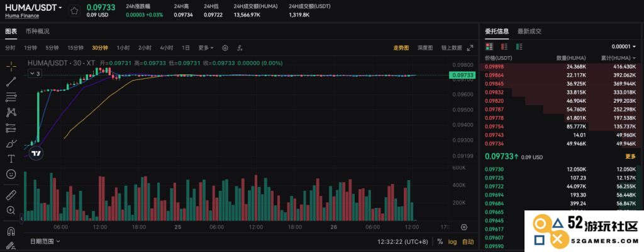Show sell orders only view
This screenshot has width=644, height=252.
[x=504, y=47]
